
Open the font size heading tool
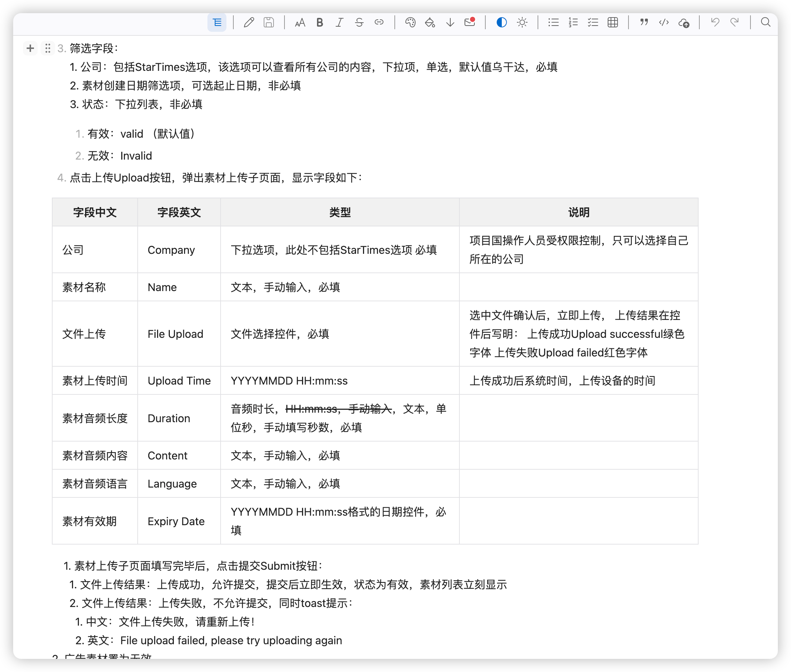300,23
